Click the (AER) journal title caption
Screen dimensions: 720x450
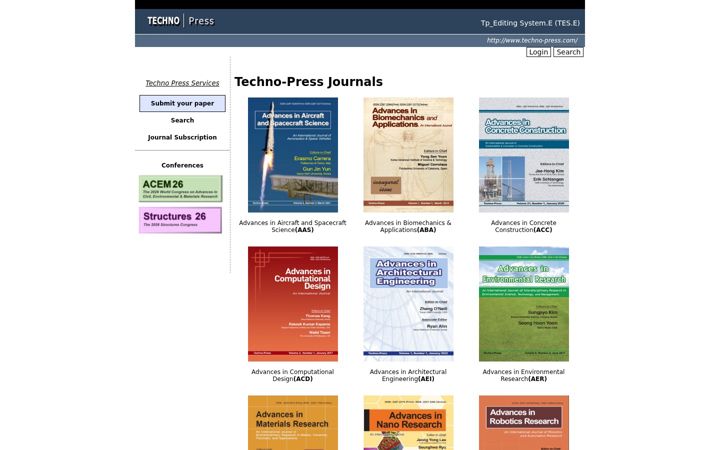click(523, 376)
